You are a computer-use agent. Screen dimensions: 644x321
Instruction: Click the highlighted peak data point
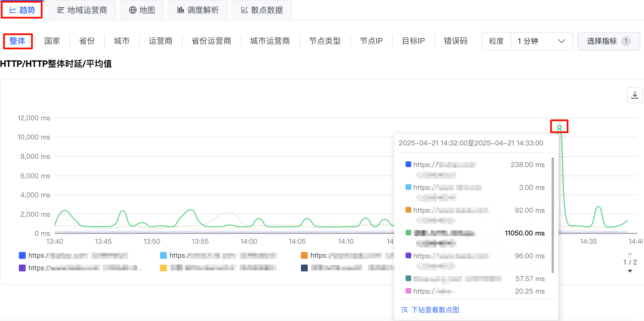coord(559,127)
